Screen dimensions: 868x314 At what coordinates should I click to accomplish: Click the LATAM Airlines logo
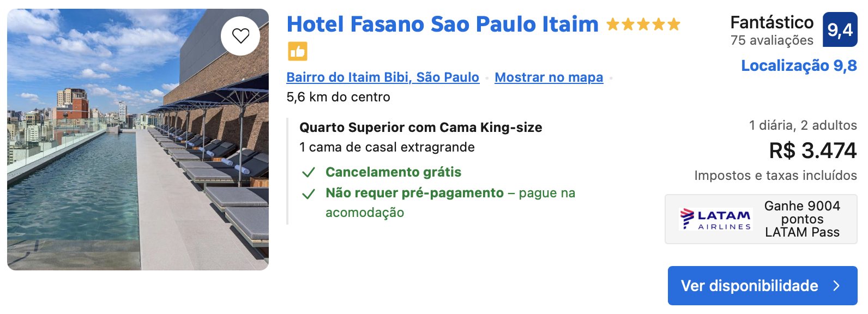coord(716,219)
